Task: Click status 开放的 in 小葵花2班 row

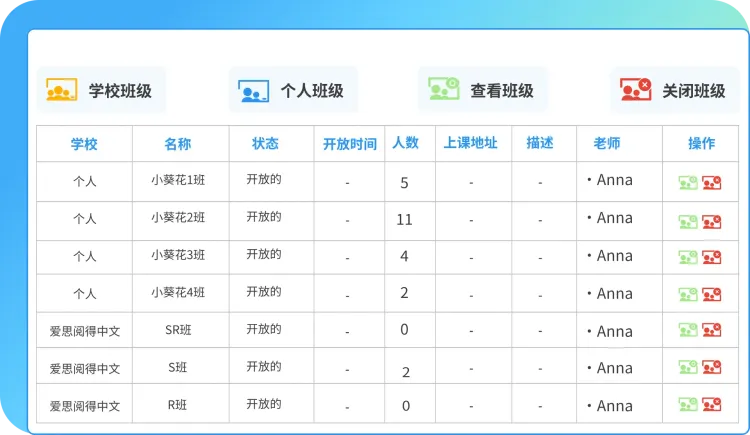Action: (264, 217)
